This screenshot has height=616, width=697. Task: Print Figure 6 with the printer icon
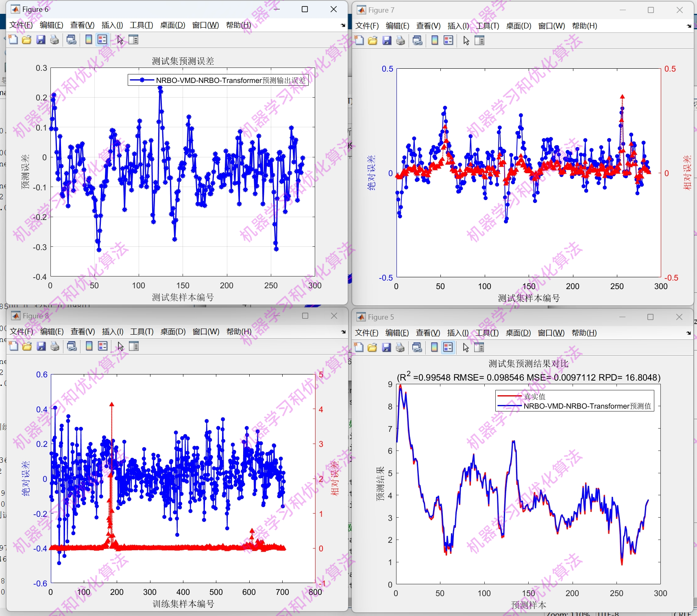point(54,39)
